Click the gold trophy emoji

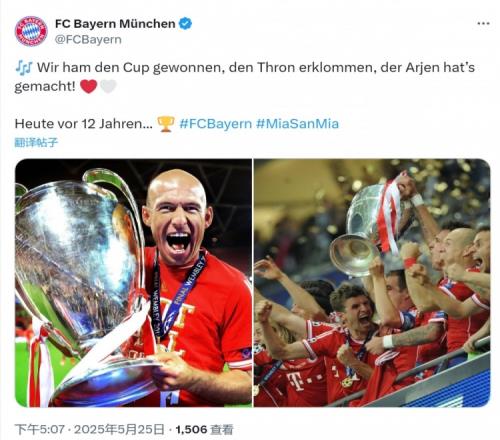pos(166,124)
